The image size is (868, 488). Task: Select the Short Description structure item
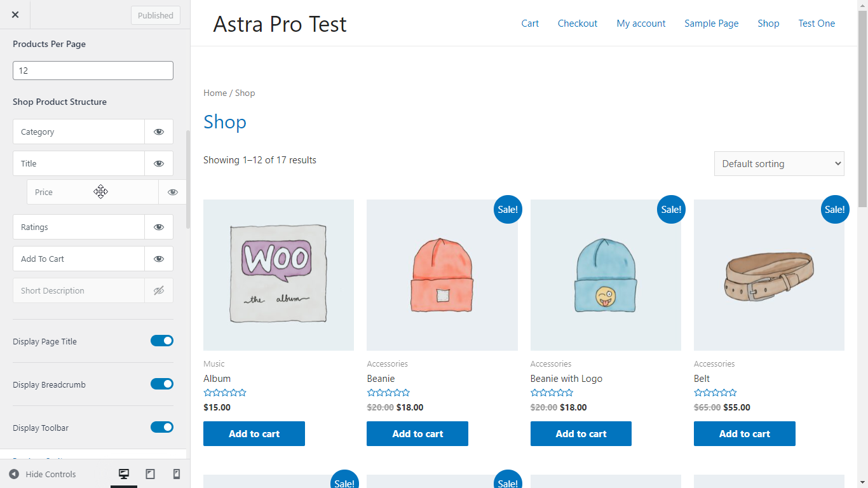click(79, 290)
